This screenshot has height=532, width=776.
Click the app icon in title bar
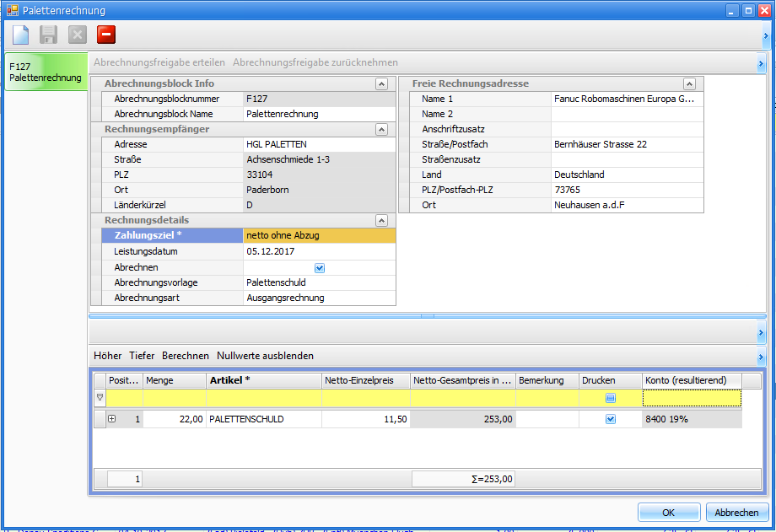coord(12,11)
